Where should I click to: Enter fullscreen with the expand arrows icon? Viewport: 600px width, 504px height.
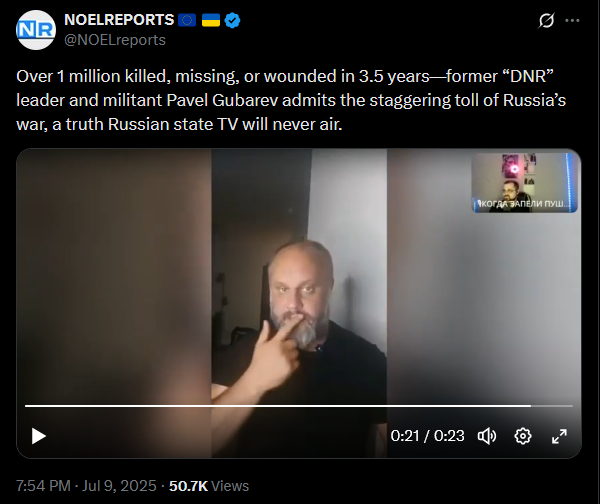coord(559,436)
